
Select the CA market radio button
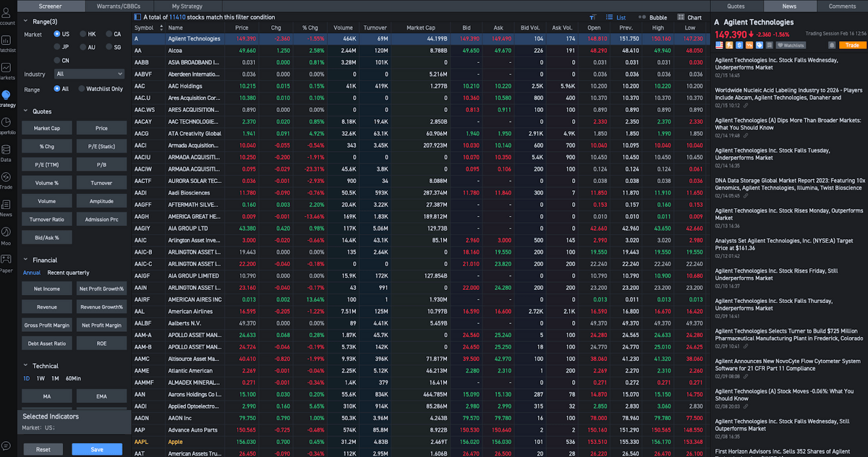(x=109, y=34)
